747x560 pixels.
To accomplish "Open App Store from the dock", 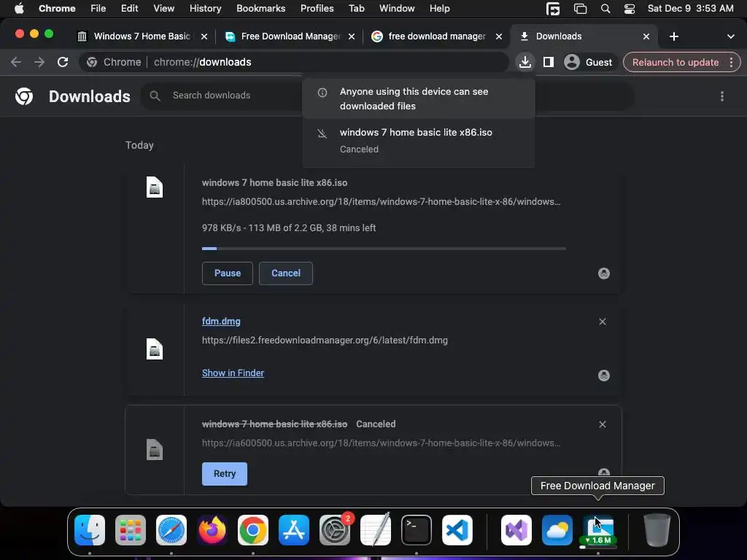I will click(294, 530).
